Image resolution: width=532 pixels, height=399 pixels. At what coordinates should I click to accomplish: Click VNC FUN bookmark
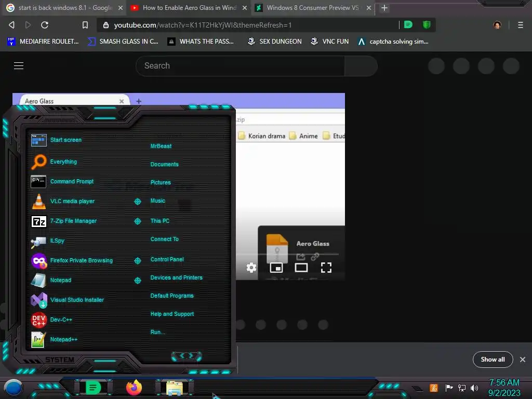point(329,42)
